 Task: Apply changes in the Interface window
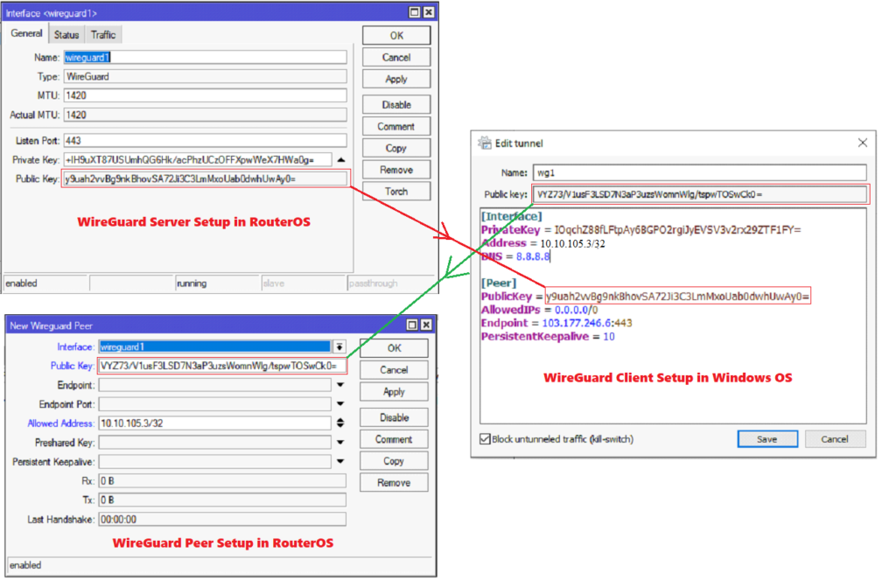[x=395, y=79]
